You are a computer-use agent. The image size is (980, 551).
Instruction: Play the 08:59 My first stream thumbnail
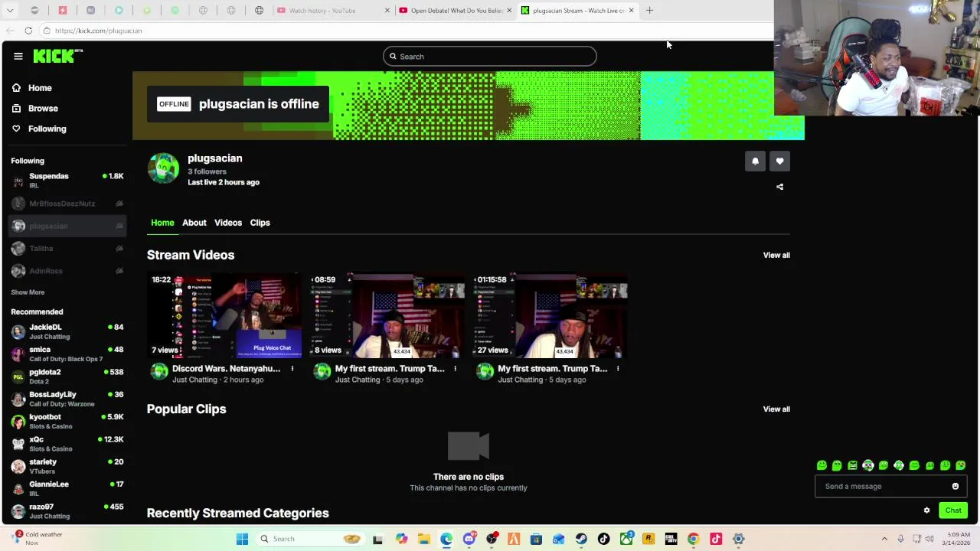[387, 315]
